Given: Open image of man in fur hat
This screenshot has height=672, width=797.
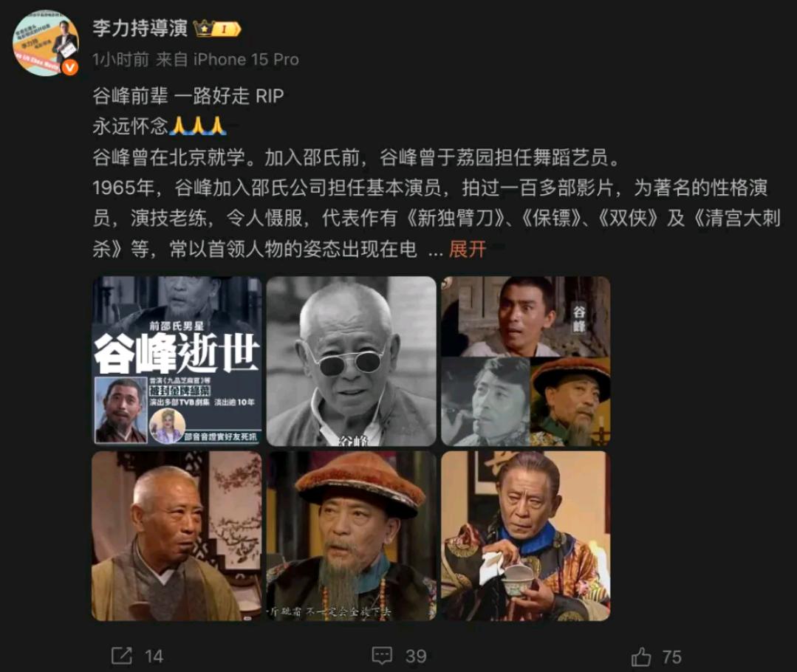Looking at the screenshot, I should (x=352, y=536).
